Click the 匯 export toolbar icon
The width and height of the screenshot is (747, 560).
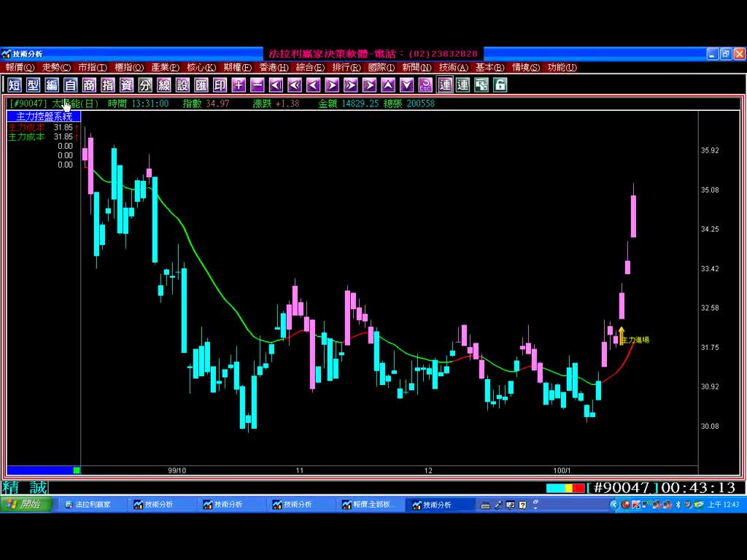(201, 85)
